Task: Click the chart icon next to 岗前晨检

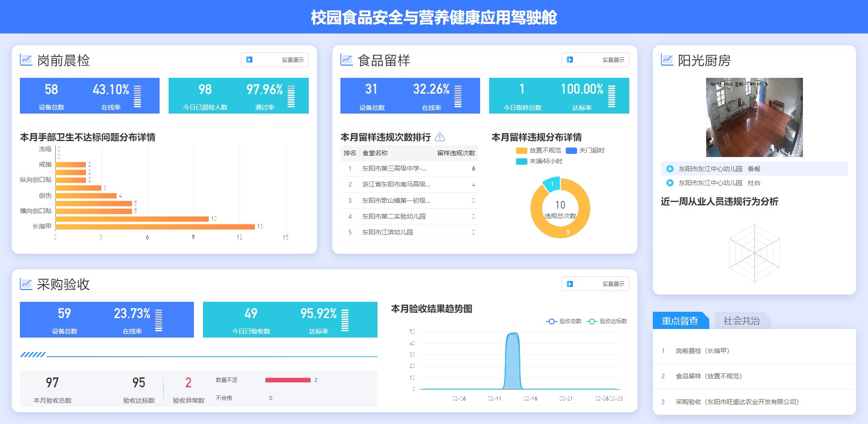Action: (26, 60)
